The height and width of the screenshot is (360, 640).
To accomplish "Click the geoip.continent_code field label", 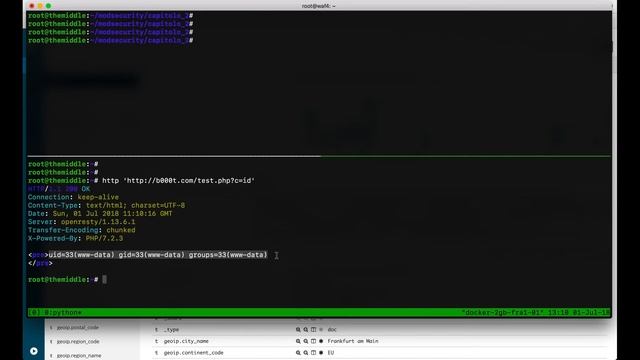I will coord(193,352).
